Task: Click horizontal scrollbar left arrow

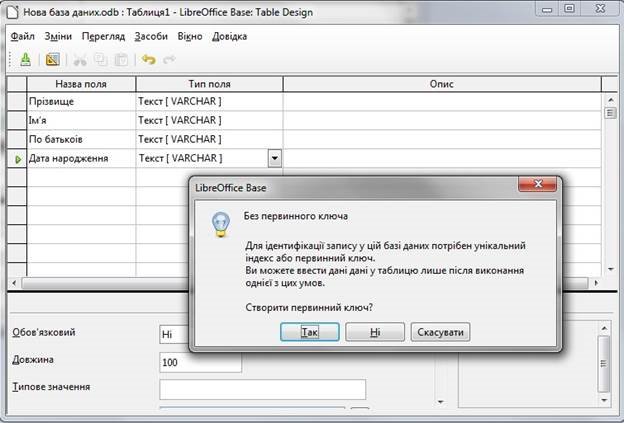Action: [14, 283]
